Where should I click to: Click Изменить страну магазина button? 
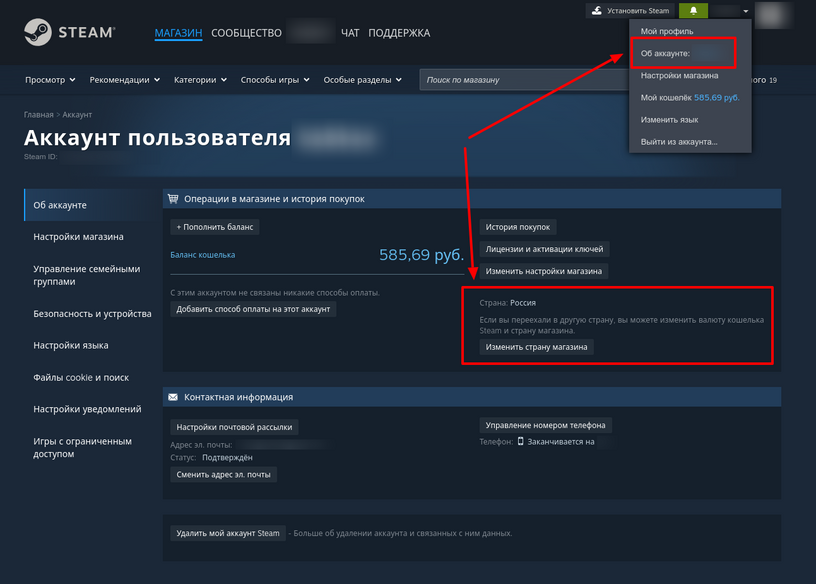(x=536, y=347)
